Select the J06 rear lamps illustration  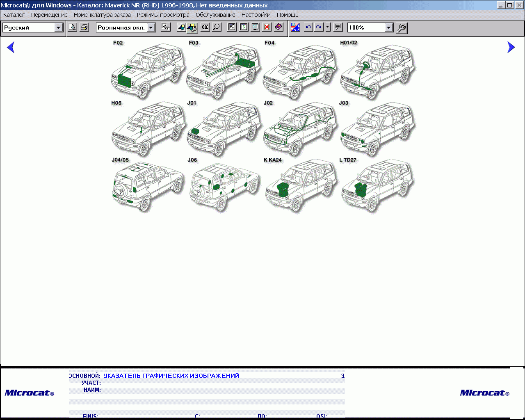point(224,185)
